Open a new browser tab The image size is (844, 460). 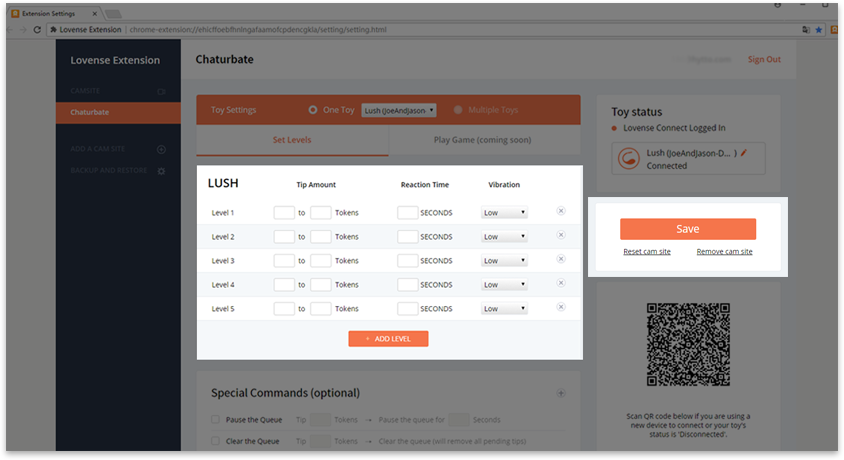pos(112,14)
